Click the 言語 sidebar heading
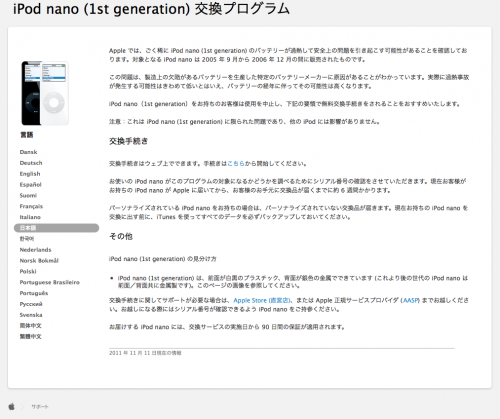 tap(27, 135)
